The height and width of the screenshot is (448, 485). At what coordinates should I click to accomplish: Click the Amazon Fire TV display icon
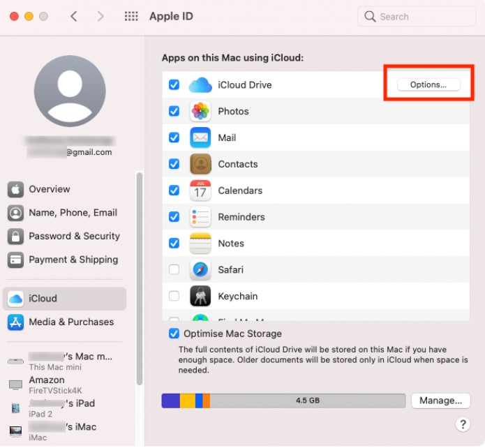pyautogui.click(x=15, y=385)
